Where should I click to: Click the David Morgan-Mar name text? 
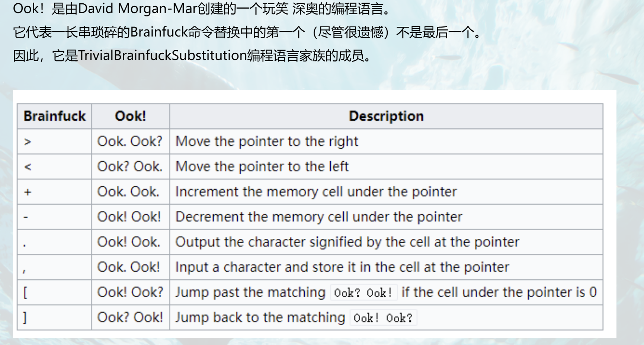pyautogui.click(x=138, y=9)
